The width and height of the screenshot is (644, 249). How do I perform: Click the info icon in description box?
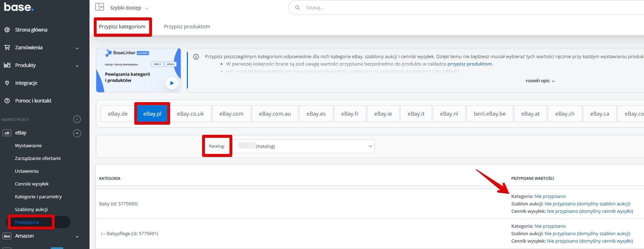pos(196,57)
